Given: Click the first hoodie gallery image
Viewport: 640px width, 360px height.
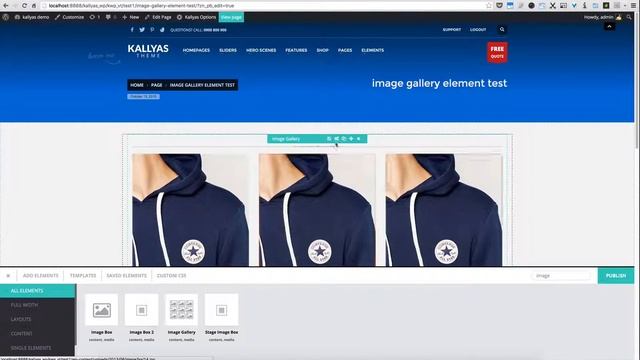Looking at the screenshot, I should (x=190, y=210).
